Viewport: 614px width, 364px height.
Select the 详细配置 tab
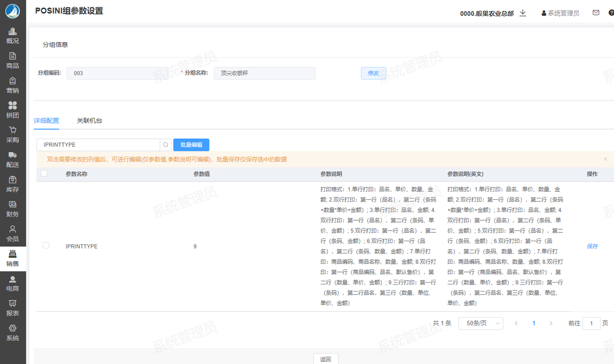coord(46,121)
